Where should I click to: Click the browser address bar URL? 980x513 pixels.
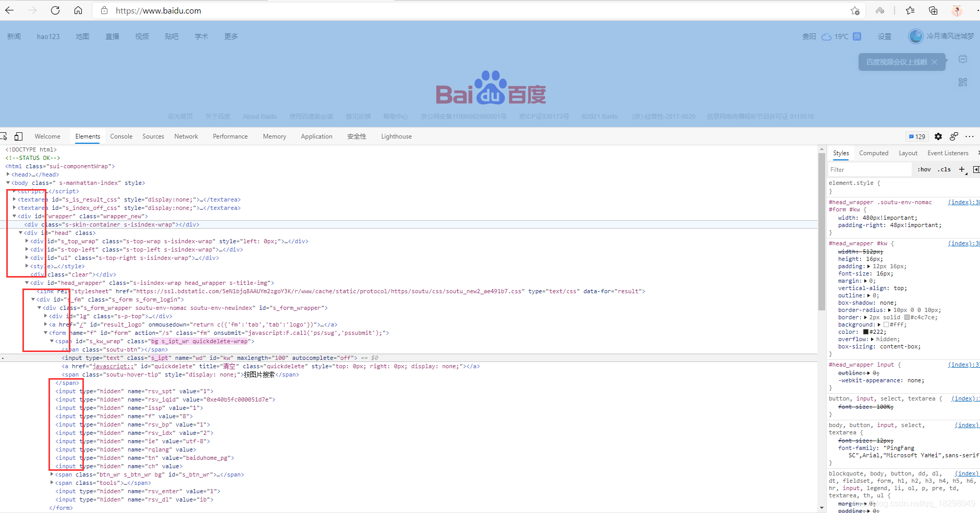click(x=158, y=10)
